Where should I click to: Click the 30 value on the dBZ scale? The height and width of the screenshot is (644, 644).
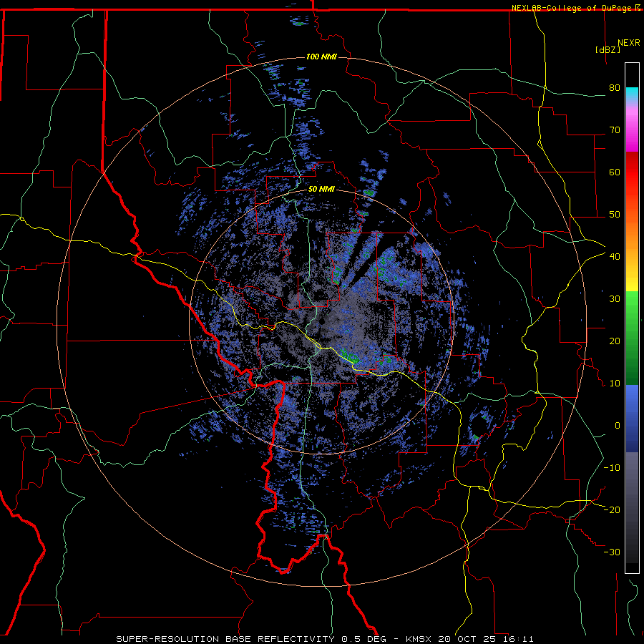(x=615, y=299)
